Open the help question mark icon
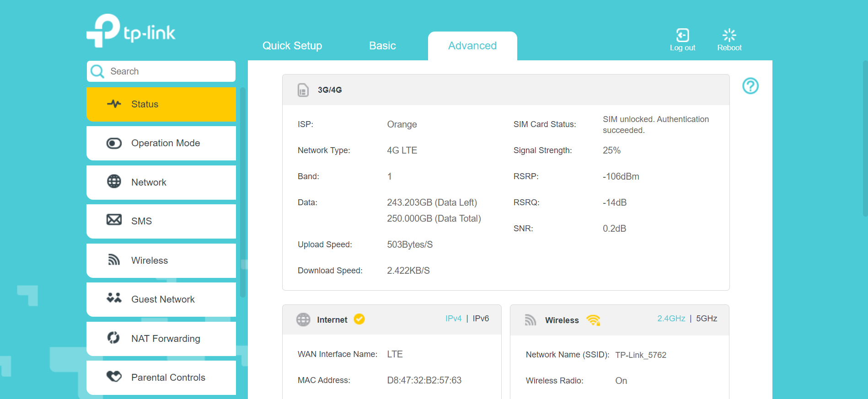Screen dimensions: 868x399 (x=750, y=86)
